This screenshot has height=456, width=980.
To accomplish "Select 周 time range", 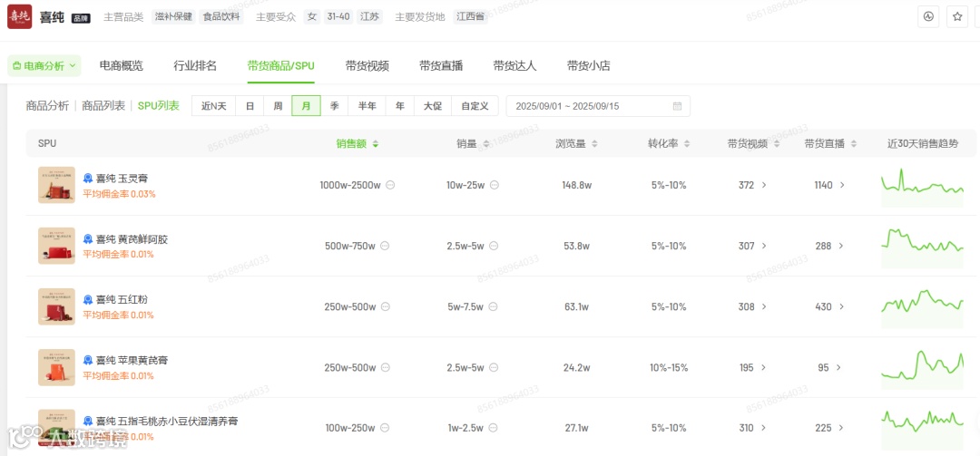I will (278, 106).
